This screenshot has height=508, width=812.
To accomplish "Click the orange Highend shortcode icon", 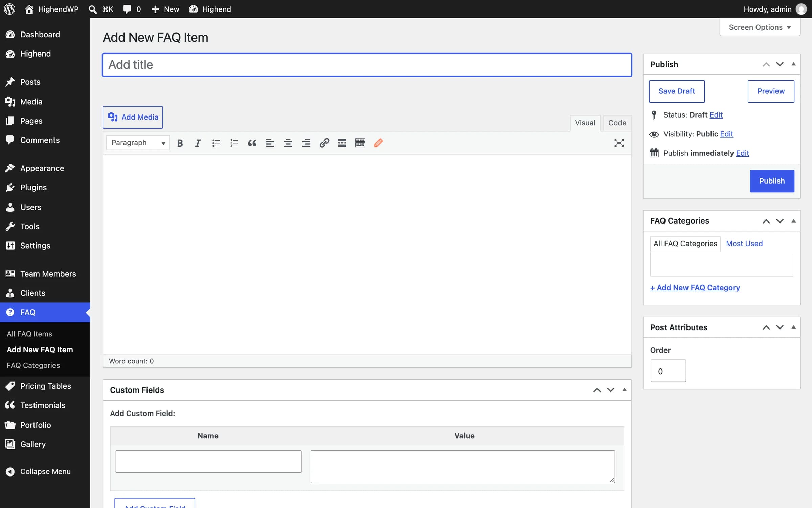I will point(378,143).
